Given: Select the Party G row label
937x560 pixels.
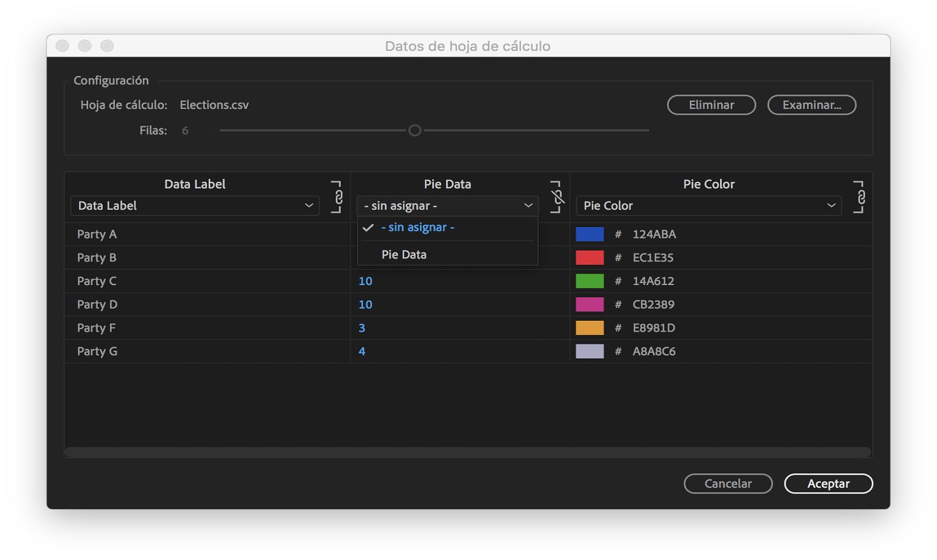Looking at the screenshot, I should tap(97, 351).
